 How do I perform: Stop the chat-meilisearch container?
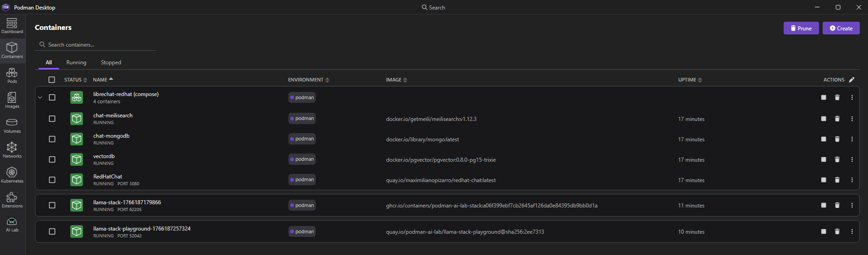tap(824, 119)
